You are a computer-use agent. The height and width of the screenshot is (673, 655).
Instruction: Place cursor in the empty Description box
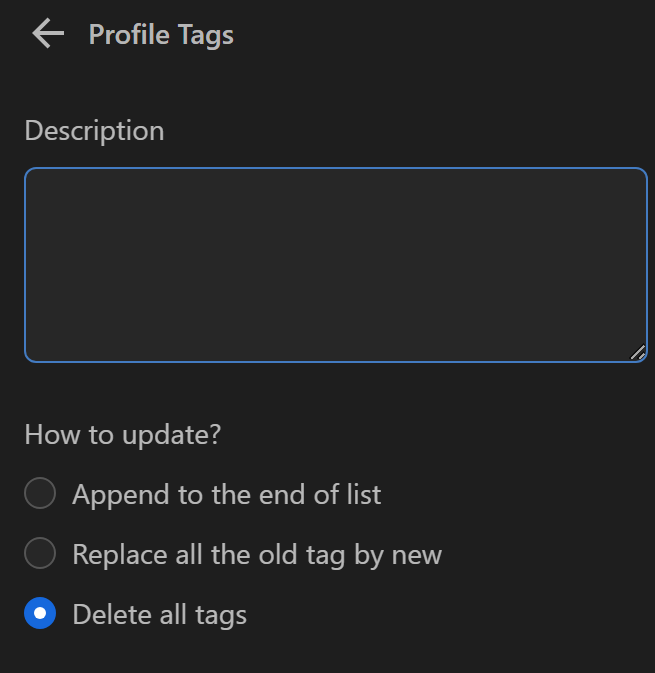coord(335,264)
